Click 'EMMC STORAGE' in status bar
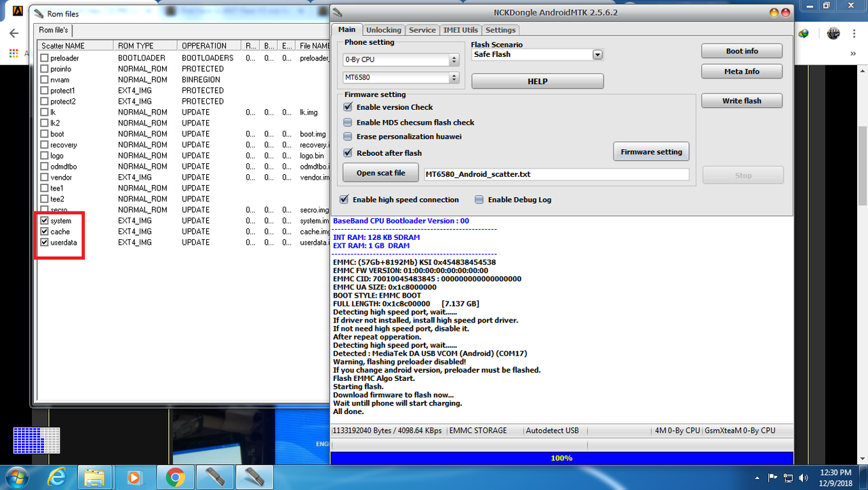868x490 pixels. [477, 430]
